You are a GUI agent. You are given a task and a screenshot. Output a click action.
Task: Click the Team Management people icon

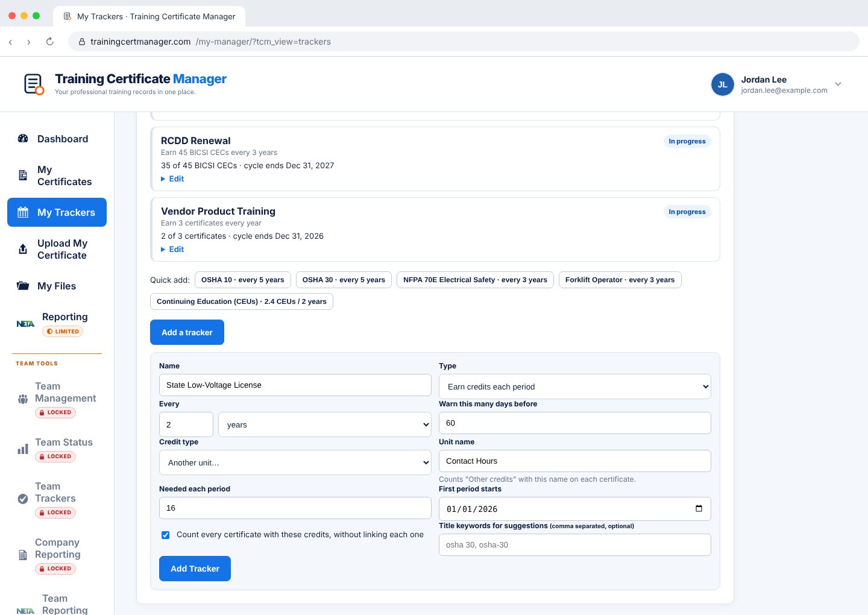(23, 399)
